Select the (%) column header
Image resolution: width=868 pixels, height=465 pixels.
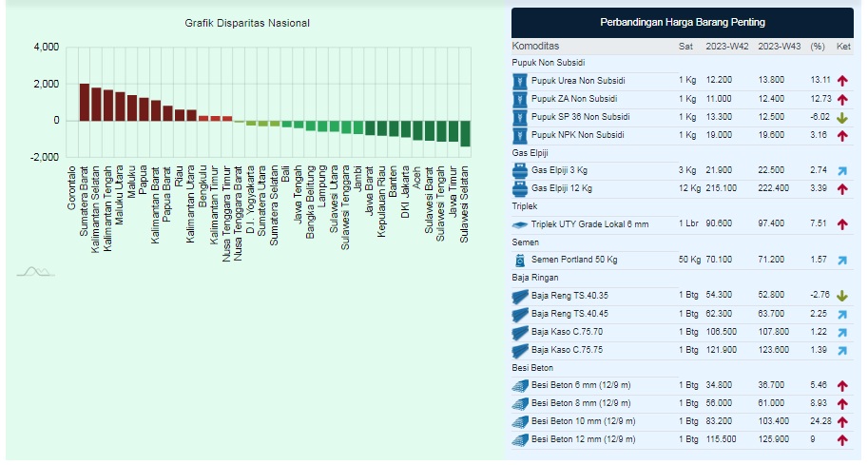(x=818, y=46)
